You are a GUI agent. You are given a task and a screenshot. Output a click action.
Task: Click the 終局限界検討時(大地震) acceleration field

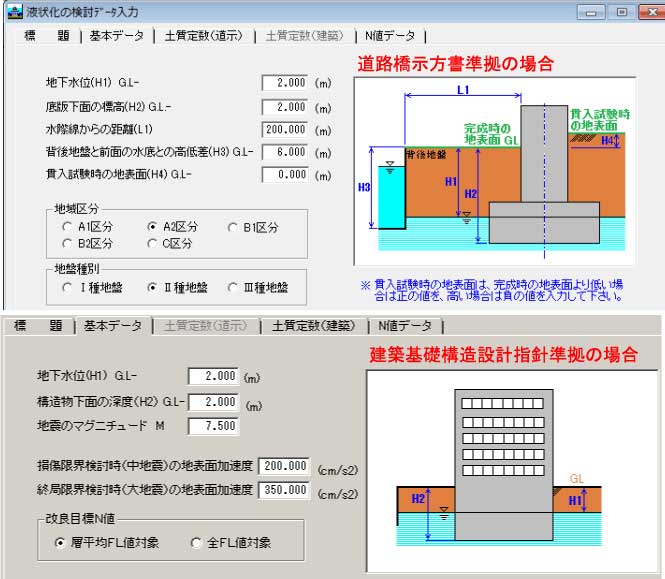click(x=285, y=490)
